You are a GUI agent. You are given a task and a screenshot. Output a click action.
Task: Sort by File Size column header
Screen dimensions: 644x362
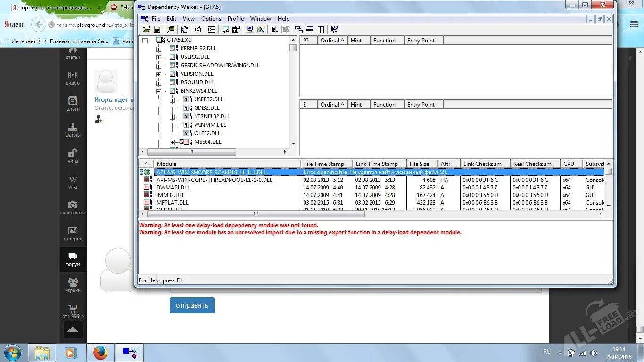click(x=421, y=164)
